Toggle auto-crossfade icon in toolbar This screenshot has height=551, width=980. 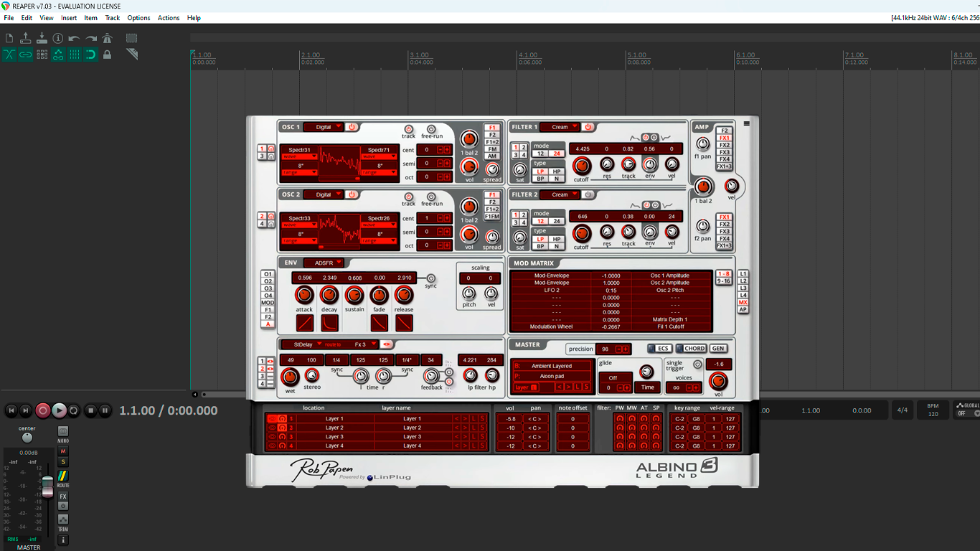pos(9,55)
